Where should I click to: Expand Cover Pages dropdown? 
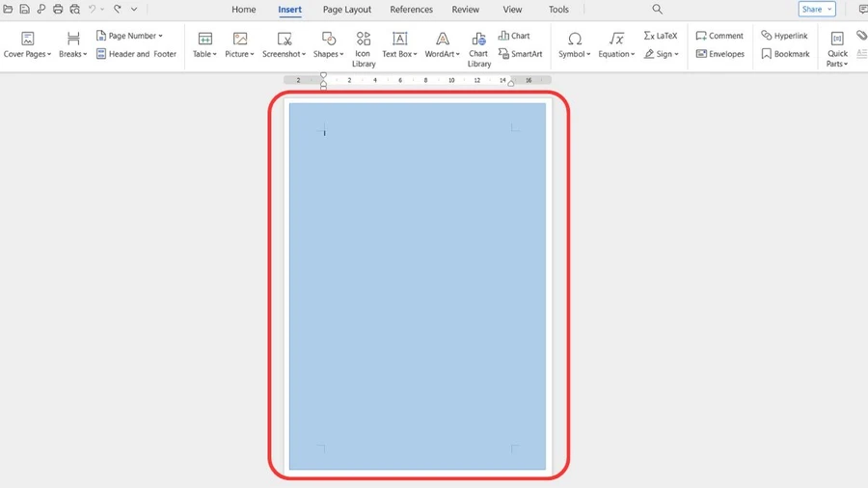tap(27, 45)
